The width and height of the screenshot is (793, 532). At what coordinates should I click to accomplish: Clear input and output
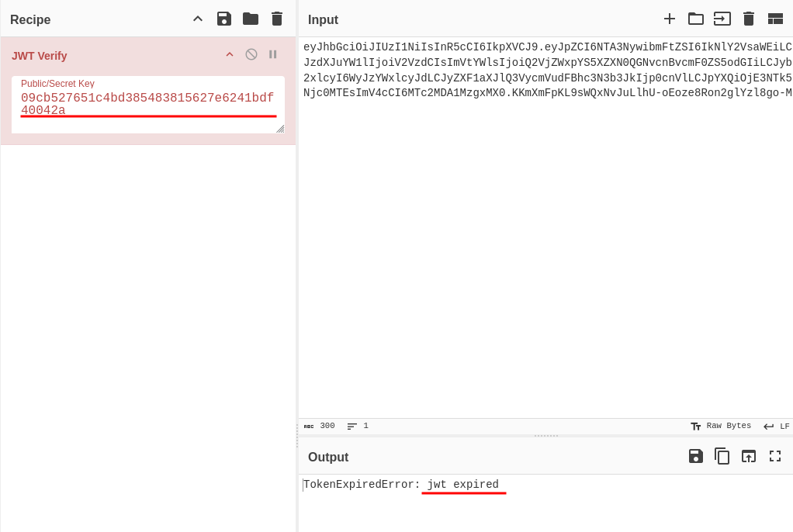(749, 19)
